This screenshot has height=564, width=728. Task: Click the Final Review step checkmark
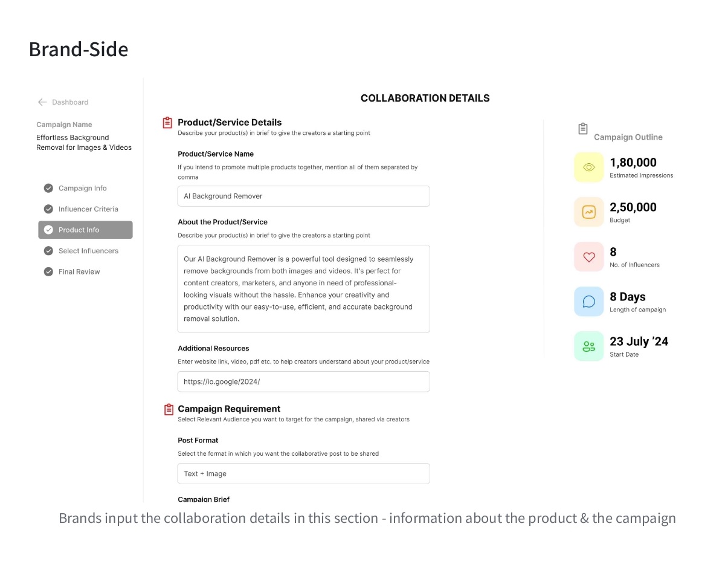(x=48, y=272)
